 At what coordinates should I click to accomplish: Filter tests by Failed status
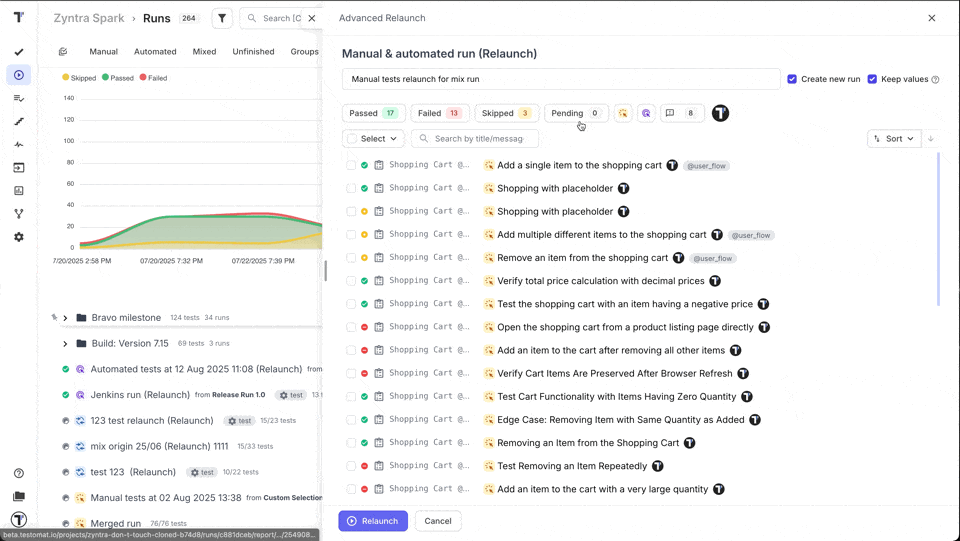[440, 114]
